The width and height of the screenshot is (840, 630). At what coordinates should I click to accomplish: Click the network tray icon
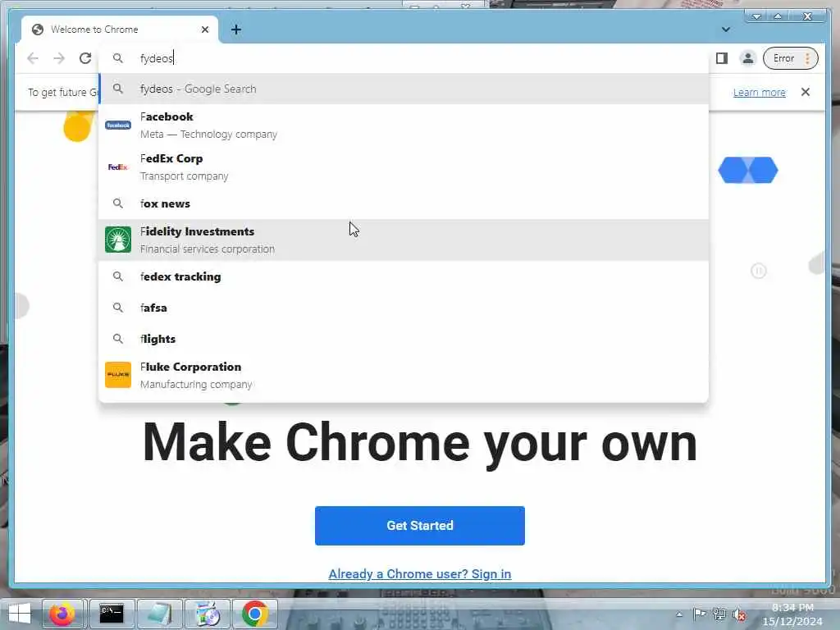pyautogui.click(x=719, y=614)
